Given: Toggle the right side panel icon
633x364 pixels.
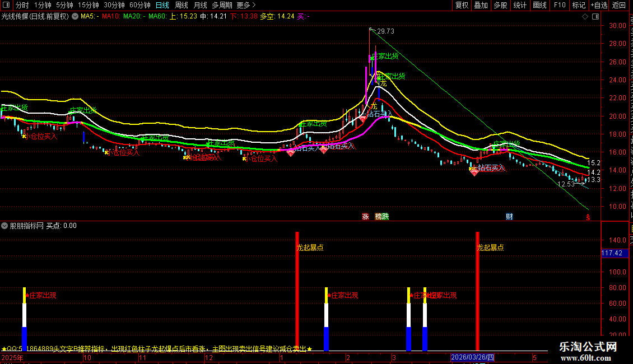Looking at the screenshot, I should click(595, 17).
